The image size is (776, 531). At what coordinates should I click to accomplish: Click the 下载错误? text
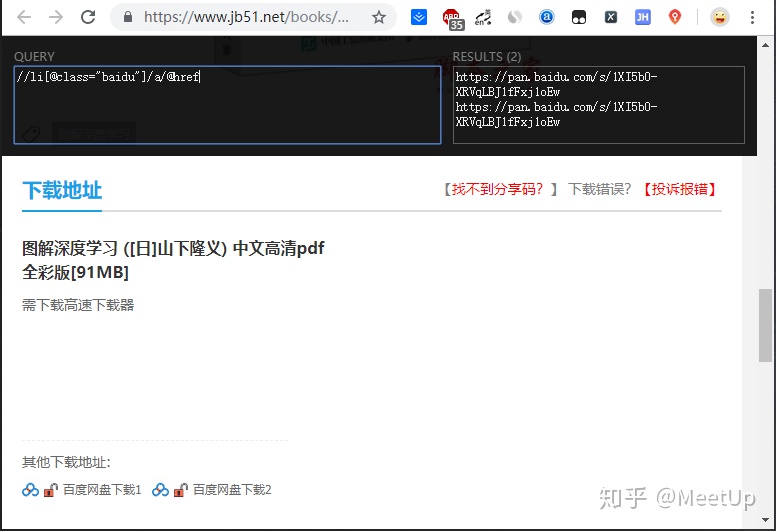(x=599, y=189)
